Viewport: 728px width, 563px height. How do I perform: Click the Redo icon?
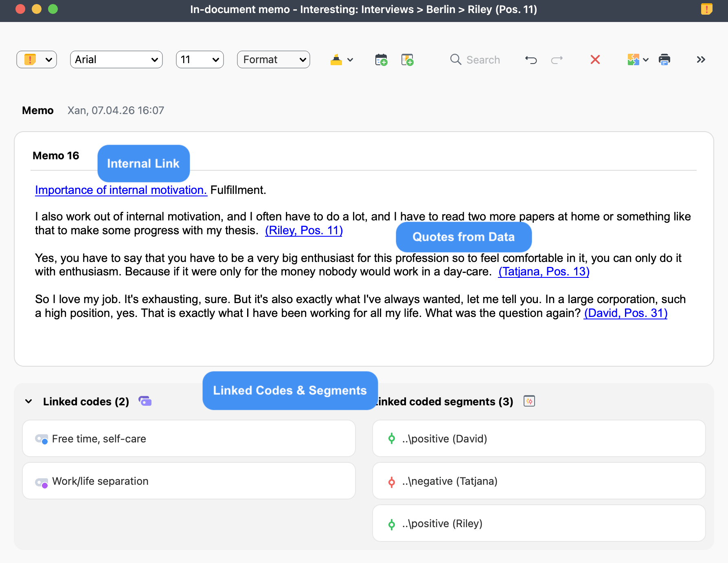tap(557, 59)
